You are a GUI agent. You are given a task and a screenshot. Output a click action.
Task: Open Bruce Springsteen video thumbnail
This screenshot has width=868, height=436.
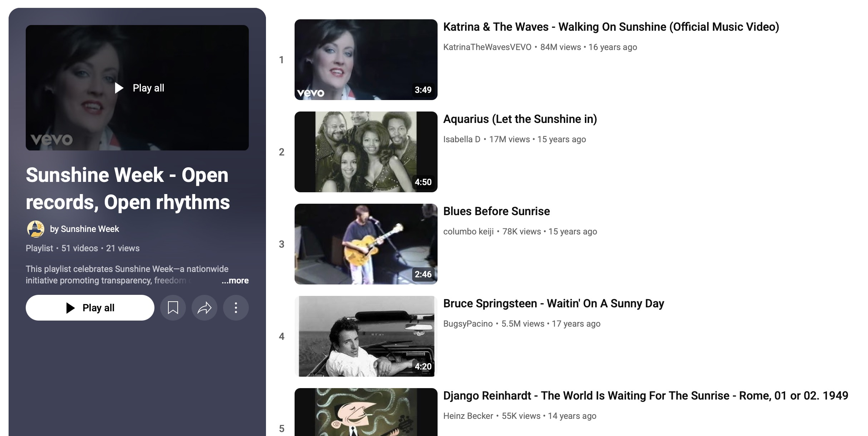[x=366, y=336]
